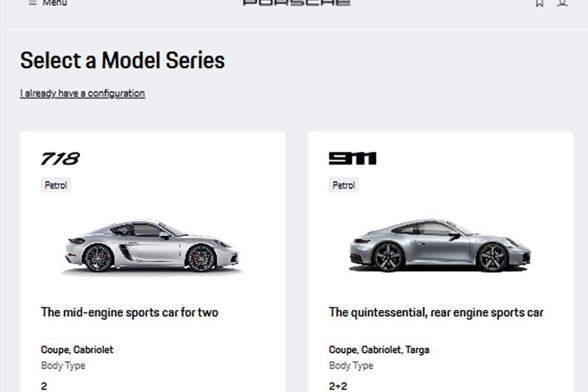The image size is (588, 392).
Task: Click the Menu label in header
Action: click(x=55, y=3)
